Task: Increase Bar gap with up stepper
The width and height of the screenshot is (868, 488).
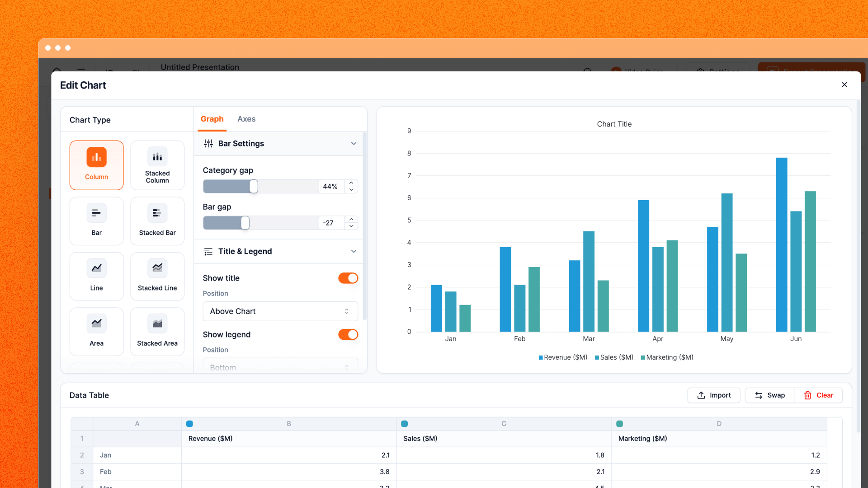Action: coord(351,220)
